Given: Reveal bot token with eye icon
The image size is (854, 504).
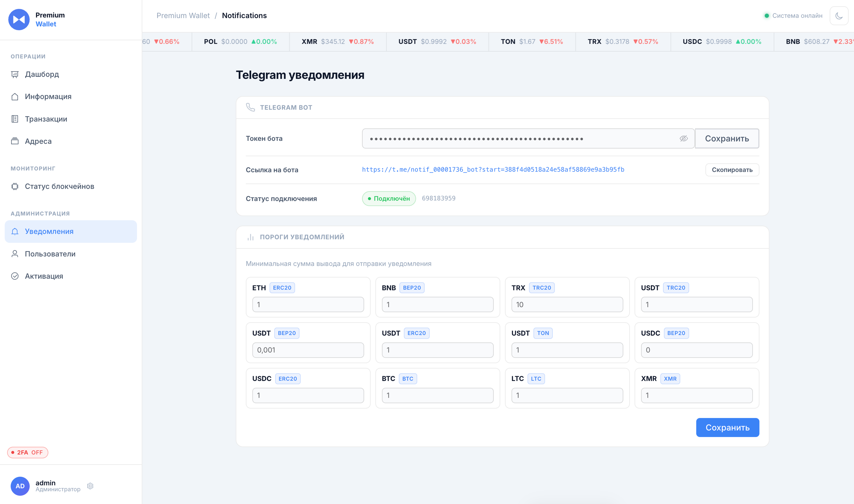Looking at the screenshot, I should [x=683, y=138].
